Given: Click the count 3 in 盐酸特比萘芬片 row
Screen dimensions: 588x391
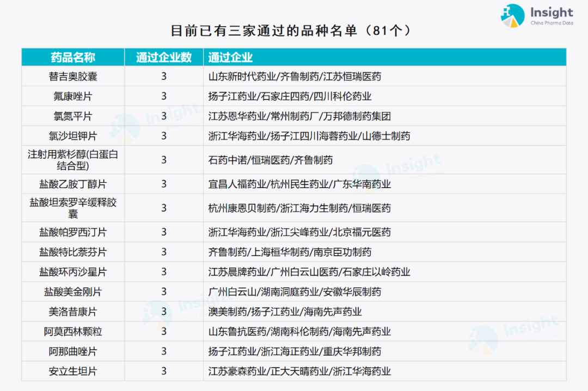Looking at the screenshot, I should [x=164, y=252].
